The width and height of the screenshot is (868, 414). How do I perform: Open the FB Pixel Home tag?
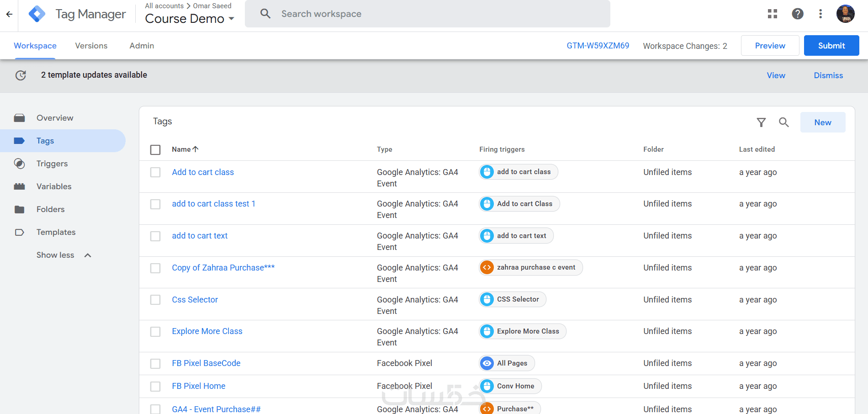[199, 386]
